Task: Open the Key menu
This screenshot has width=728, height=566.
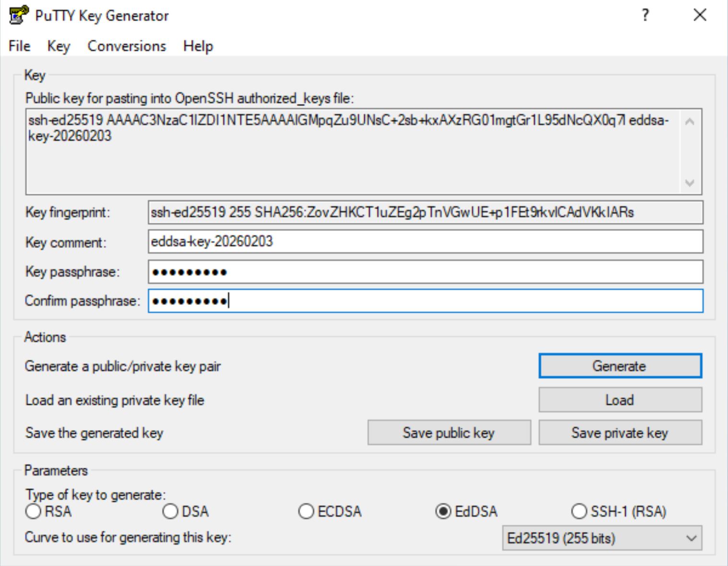Action: 59,46
